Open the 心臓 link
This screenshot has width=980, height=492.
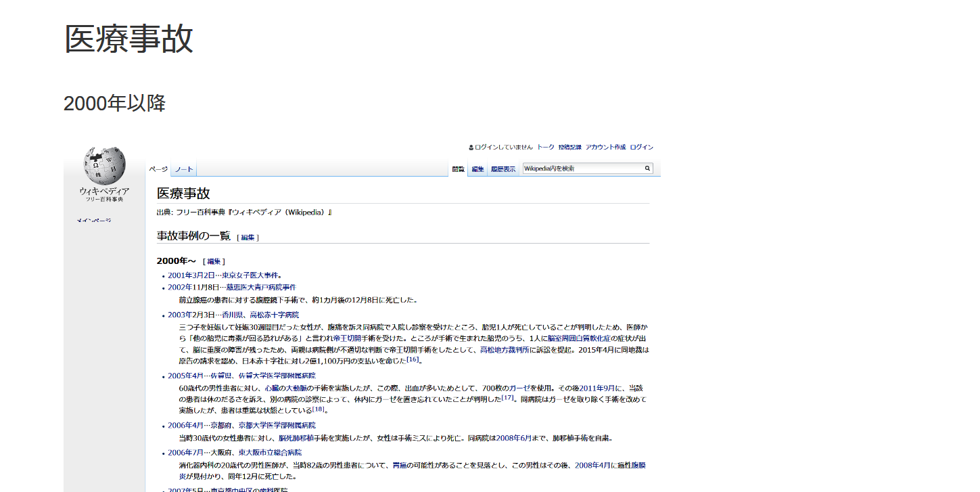[271, 388]
